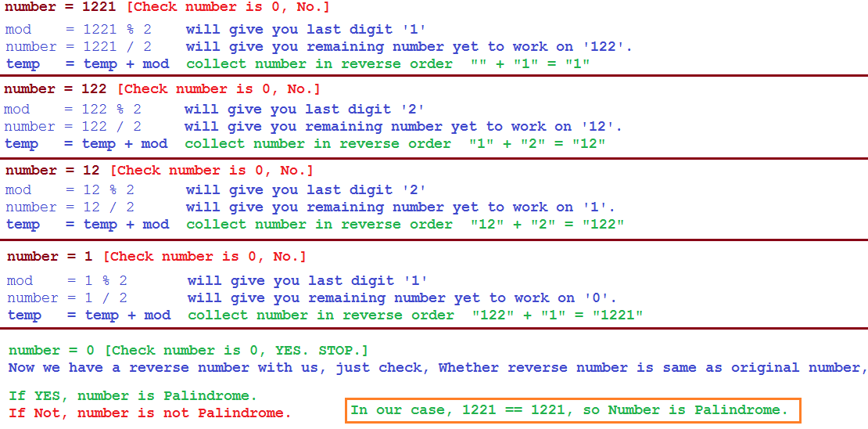Click text ending with "work on '122'."

[x=409, y=46]
